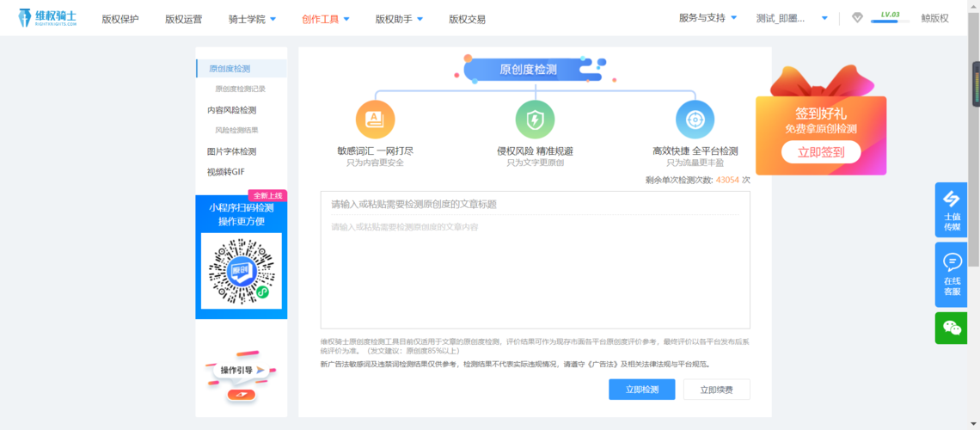Expand the 版权助手 dropdown arrow

(x=420, y=19)
